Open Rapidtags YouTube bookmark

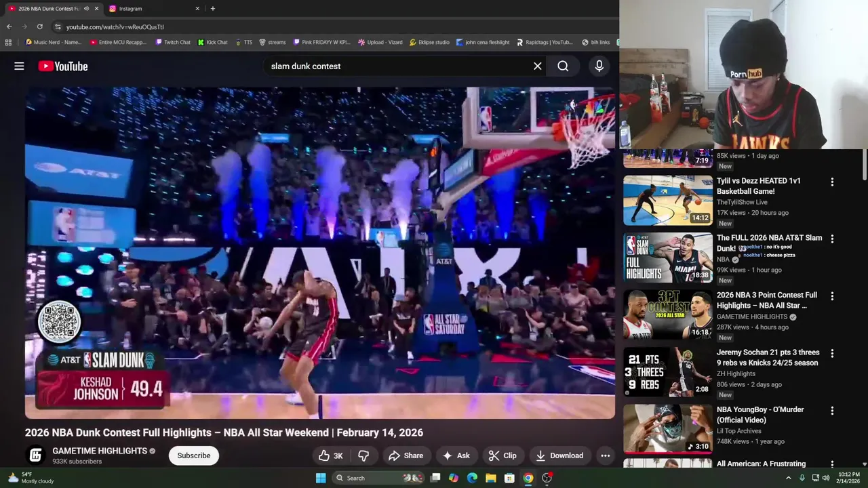[545, 42]
